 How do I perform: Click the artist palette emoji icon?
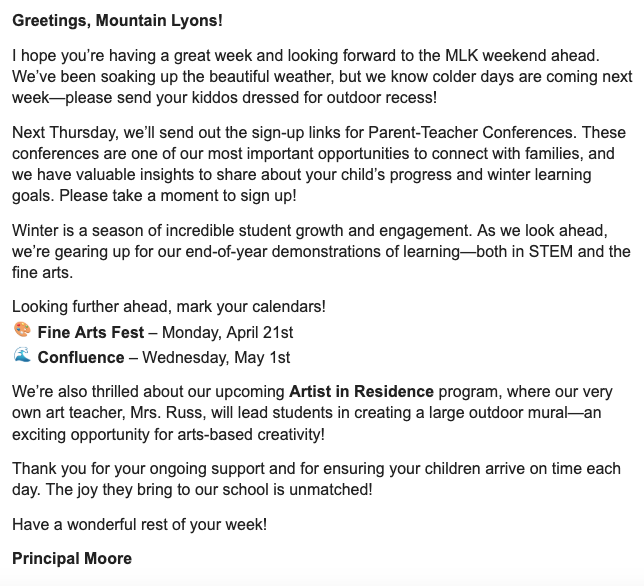(x=22, y=331)
